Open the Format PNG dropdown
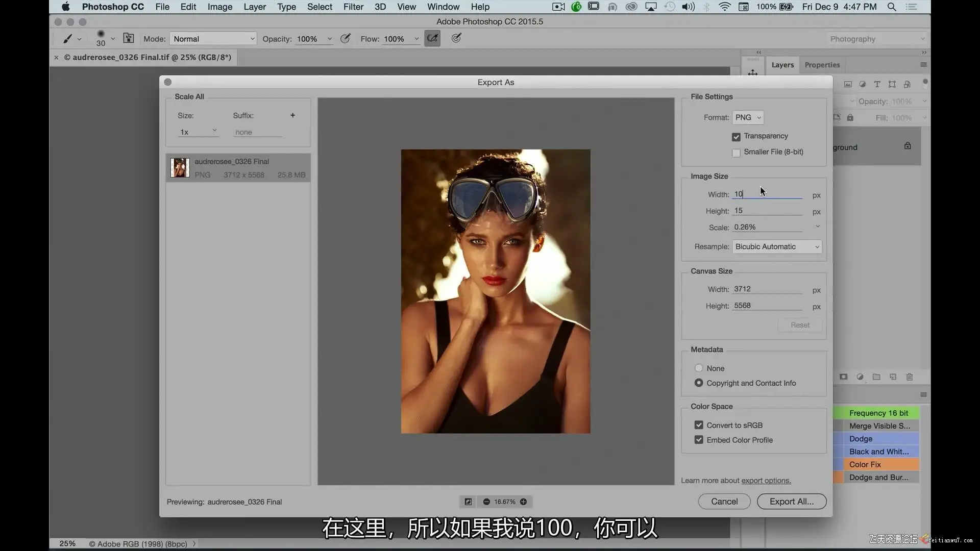 tap(748, 117)
